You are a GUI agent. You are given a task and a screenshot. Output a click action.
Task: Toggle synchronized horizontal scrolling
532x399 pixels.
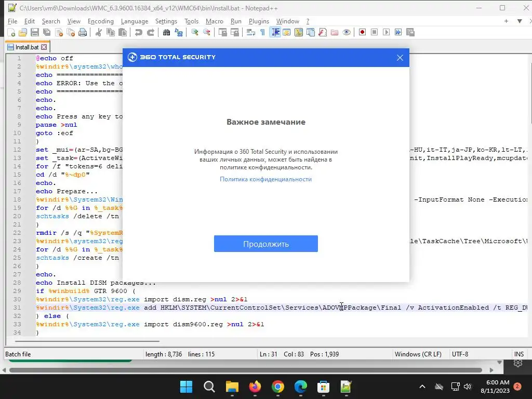(234, 32)
